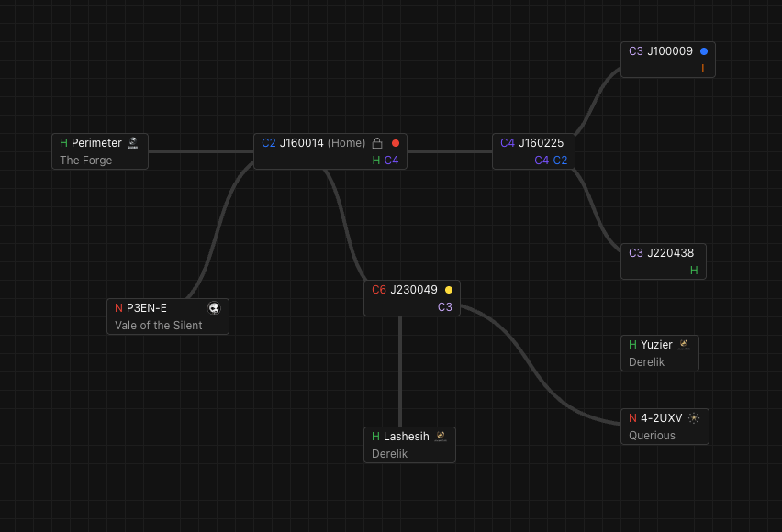The width and height of the screenshot is (782, 532).
Task: Click the blue status dot on J100009
Action: (x=704, y=51)
